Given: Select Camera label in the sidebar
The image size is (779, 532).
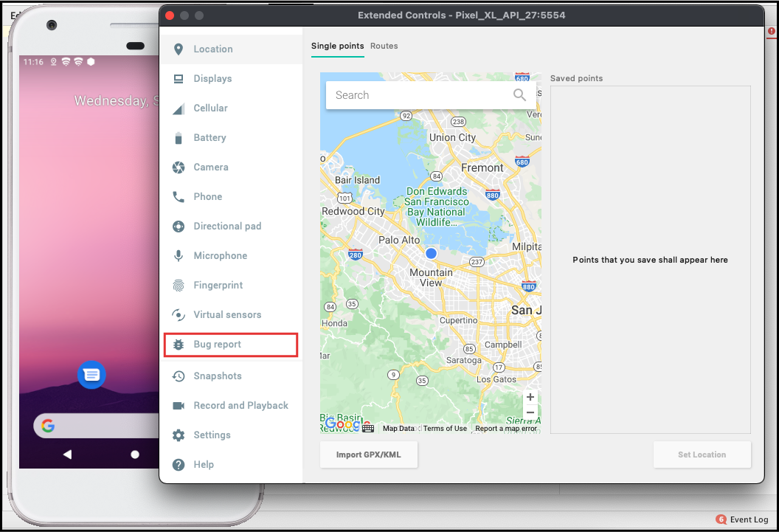Looking at the screenshot, I should click(x=211, y=167).
